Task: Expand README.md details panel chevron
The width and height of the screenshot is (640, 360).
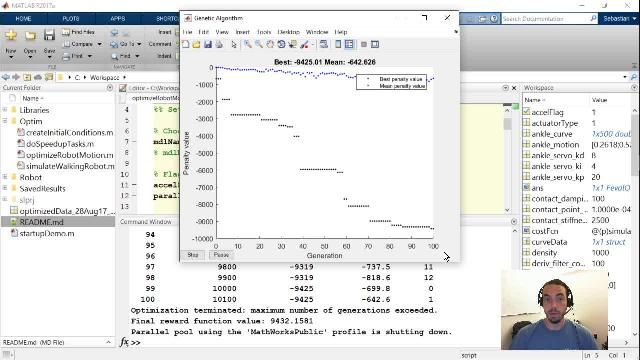Action: coord(109,342)
